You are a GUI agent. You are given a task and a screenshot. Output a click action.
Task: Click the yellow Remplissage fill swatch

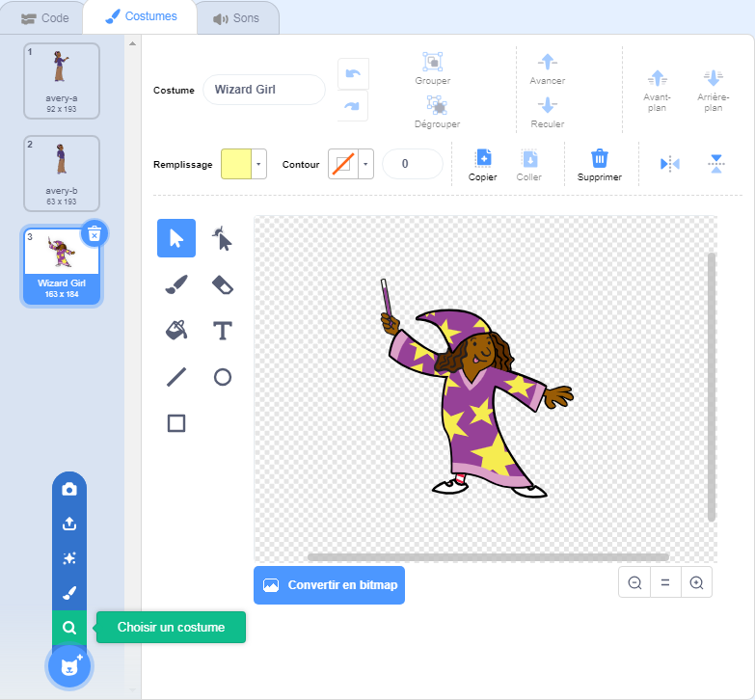pyautogui.click(x=235, y=165)
